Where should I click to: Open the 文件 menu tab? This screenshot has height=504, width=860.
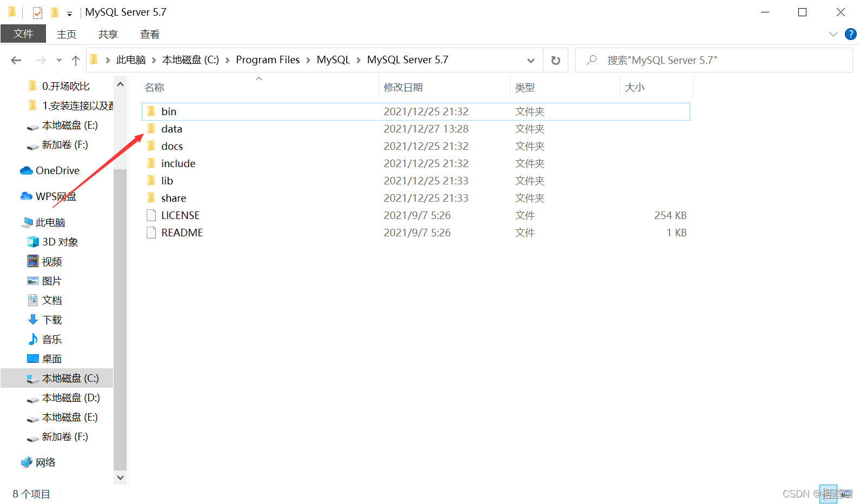click(x=23, y=34)
